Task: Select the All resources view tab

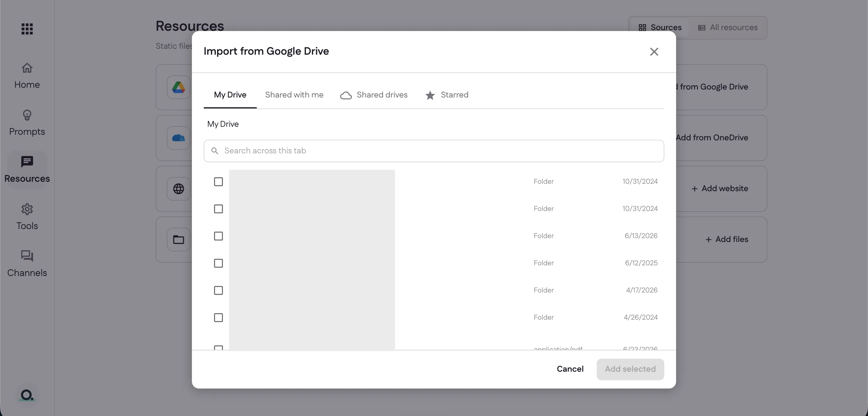Action: 727,28
